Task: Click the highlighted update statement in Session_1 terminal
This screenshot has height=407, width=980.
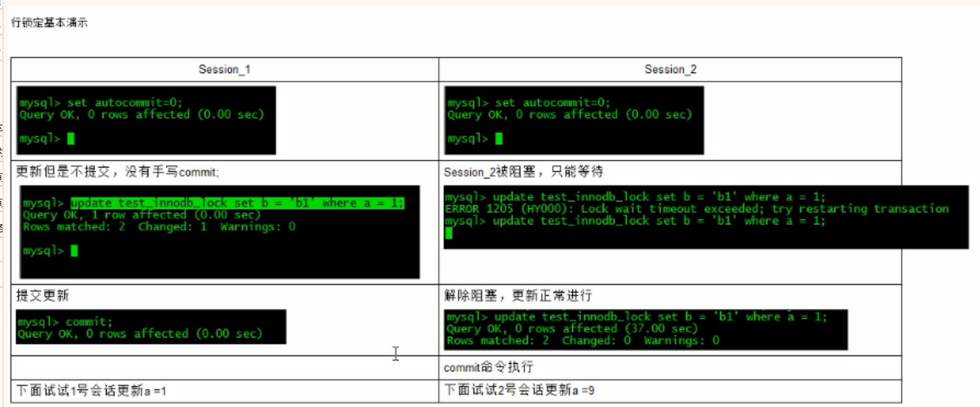Action: [x=237, y=203]
